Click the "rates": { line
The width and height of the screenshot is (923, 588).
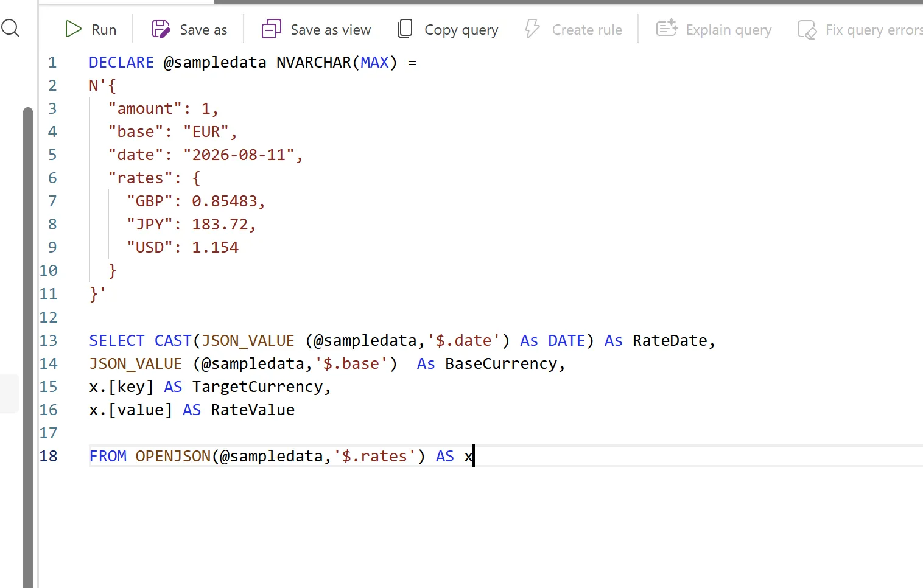154,178
